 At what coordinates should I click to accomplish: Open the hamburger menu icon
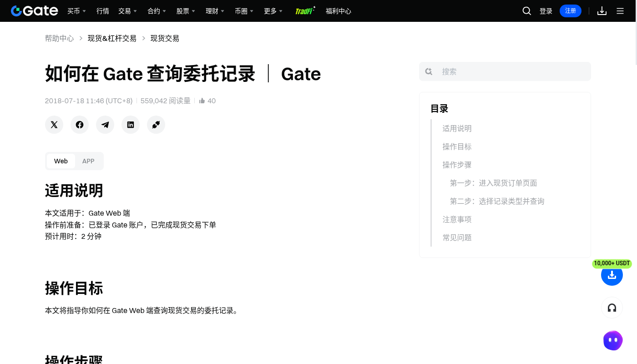620,11
